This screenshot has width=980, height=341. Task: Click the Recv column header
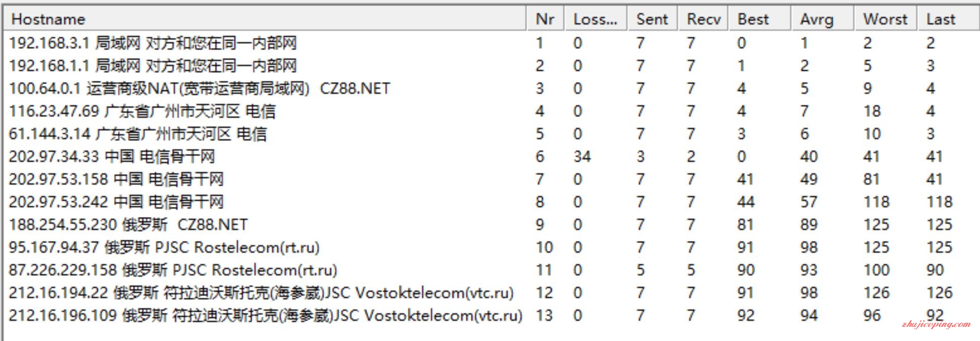coord(703,19)
